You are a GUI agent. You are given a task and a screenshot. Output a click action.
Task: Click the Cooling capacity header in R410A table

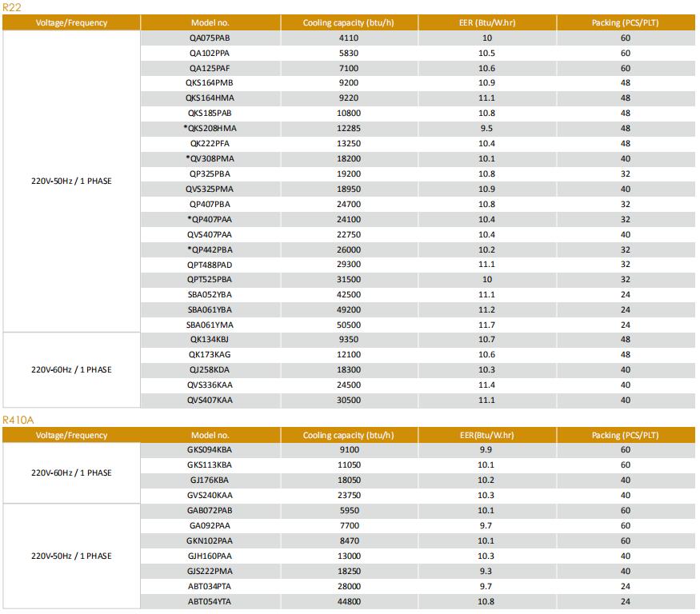click(x=348, y=435)
